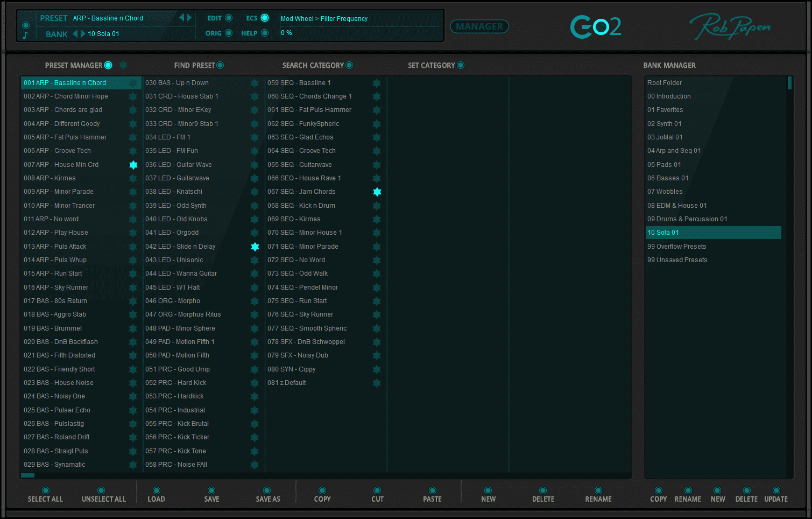Enable the Find Preset mode radio

[x=220, y=65]
